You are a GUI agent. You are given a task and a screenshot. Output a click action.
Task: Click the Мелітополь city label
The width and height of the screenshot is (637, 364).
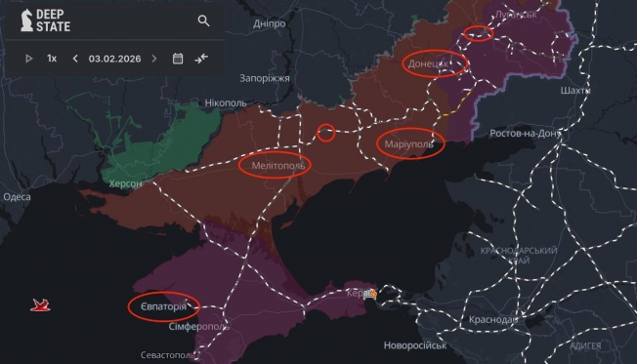(278, 166)
